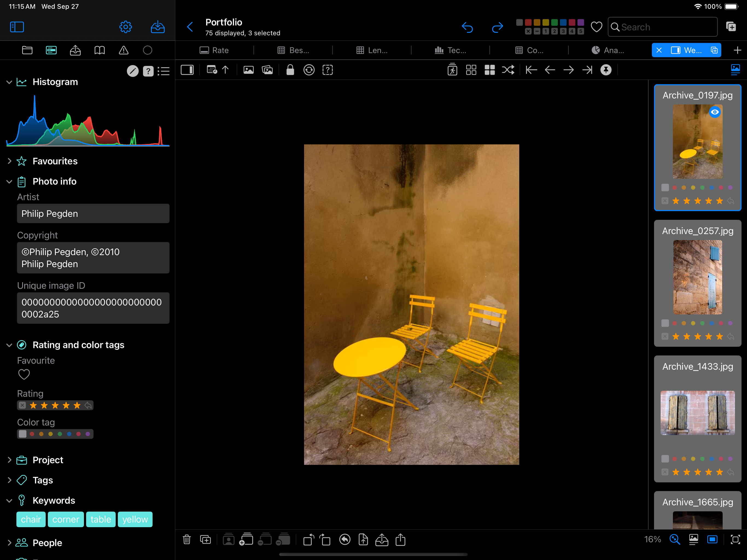Switch to the Co... tab
This screenshot has width=747, height=560.
pyautogui.click(x=529, y=50)
